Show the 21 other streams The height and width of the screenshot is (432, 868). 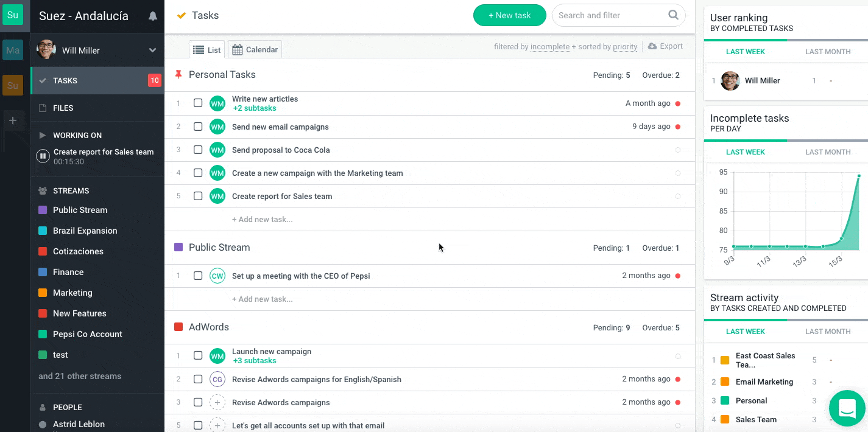click(x=80, y=376)
